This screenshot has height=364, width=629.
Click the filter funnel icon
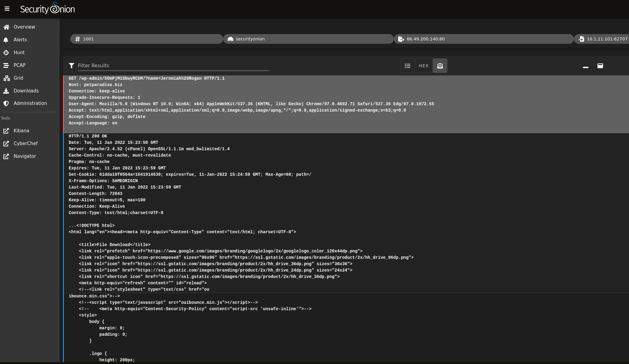pyautogui.click(x=71, y=66)
